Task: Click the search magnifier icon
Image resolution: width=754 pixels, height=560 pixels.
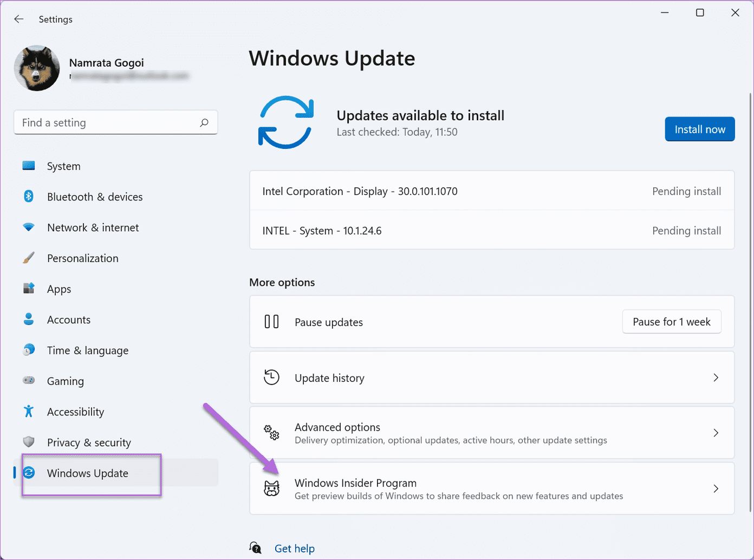Action: click(204, 123)
